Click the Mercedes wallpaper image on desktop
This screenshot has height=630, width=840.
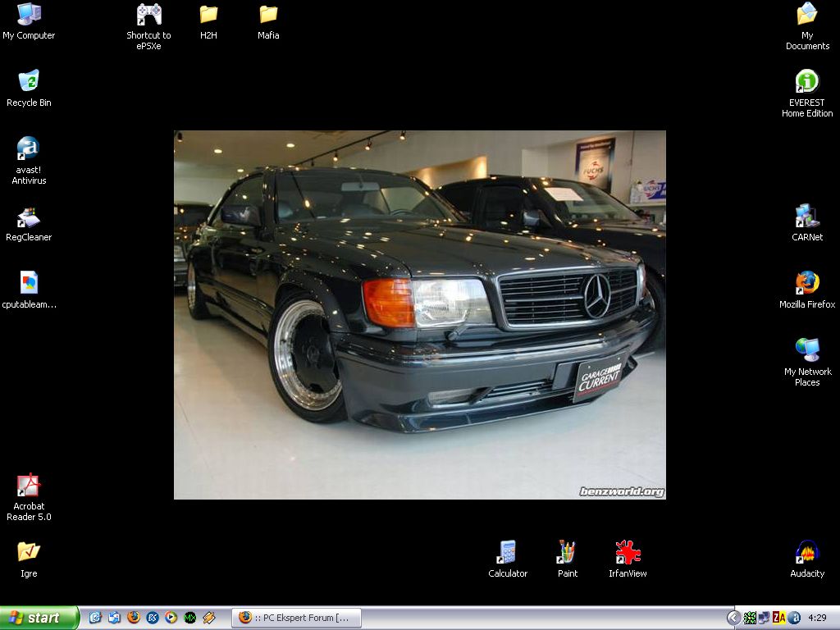[419, 314]
